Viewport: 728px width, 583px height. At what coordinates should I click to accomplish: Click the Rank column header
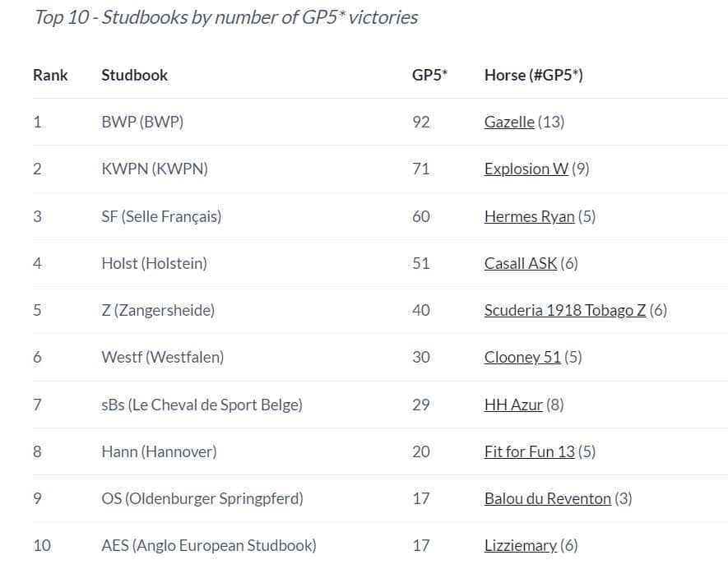click(x=50, y=75)
